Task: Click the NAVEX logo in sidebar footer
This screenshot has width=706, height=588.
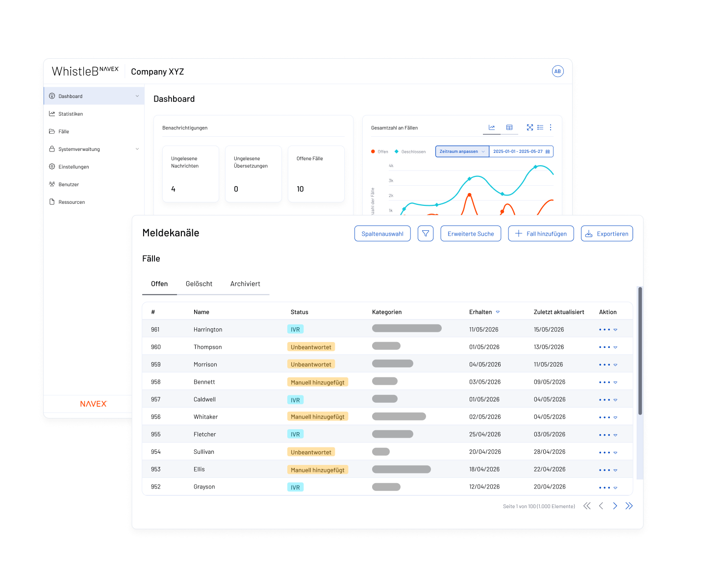Action: coord(94,404)
